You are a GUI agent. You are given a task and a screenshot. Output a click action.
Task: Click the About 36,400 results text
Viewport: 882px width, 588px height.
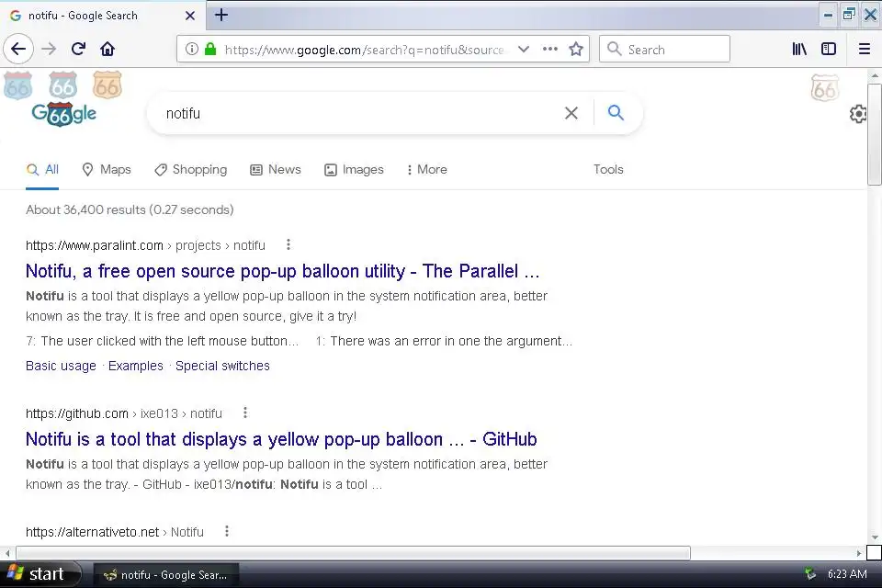[x=130, y=209]
